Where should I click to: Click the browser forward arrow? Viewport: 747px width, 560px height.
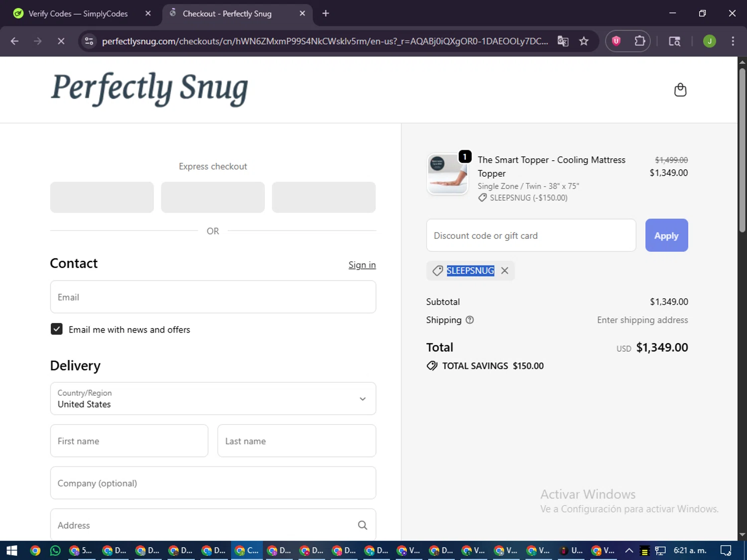[x=38, y=41]
